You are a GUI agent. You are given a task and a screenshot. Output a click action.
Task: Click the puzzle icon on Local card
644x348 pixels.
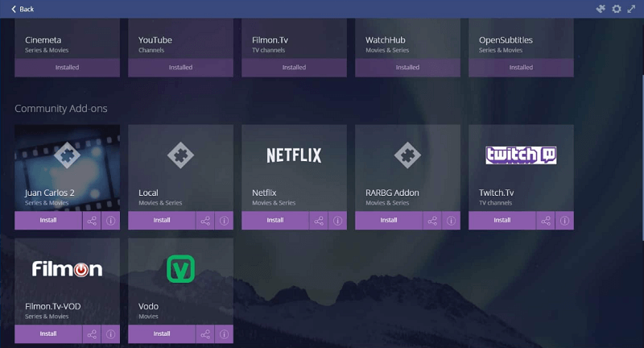180,155
